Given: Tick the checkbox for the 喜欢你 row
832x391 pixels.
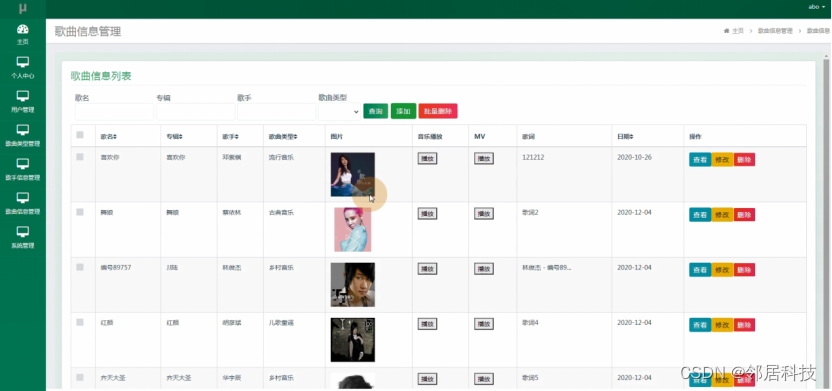Looking at the screenshot, I should 80,157.
